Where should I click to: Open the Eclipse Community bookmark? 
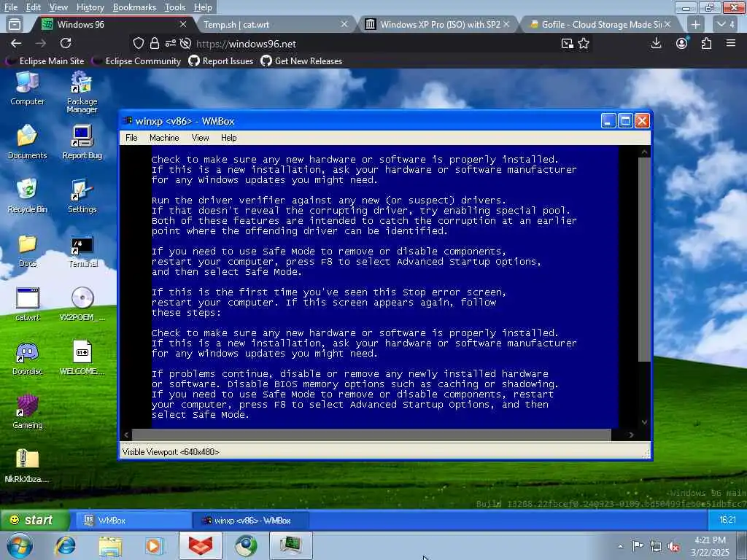tap(137, 61)
